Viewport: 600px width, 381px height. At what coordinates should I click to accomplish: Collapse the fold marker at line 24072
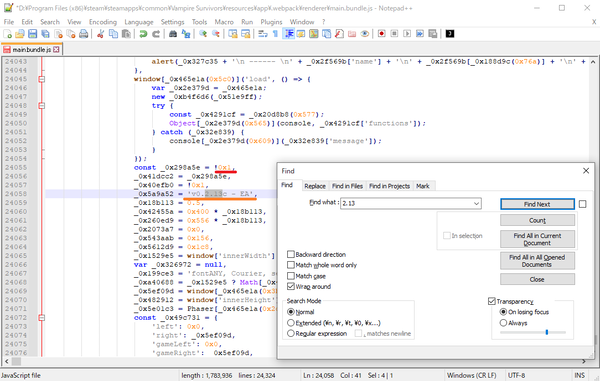(x=42, y=318)
